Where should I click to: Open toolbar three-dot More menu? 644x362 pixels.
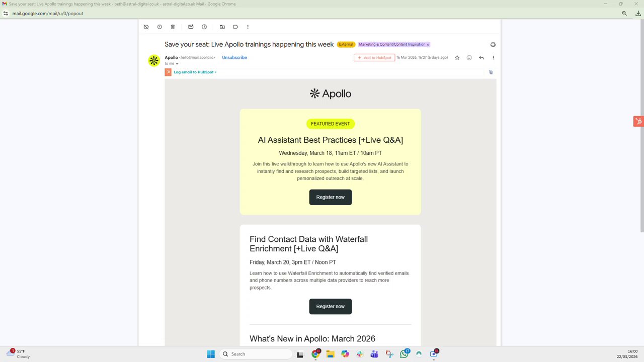coord(248,27)
